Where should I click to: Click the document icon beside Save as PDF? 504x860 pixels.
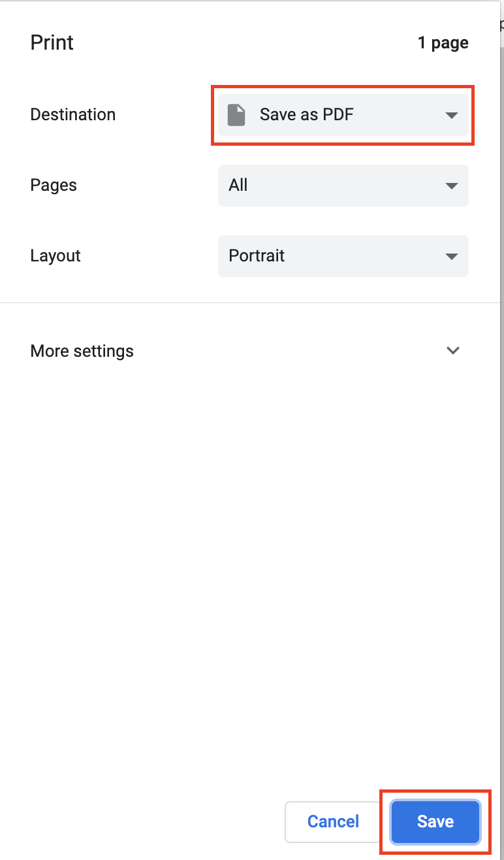click(x=236, y=115)
